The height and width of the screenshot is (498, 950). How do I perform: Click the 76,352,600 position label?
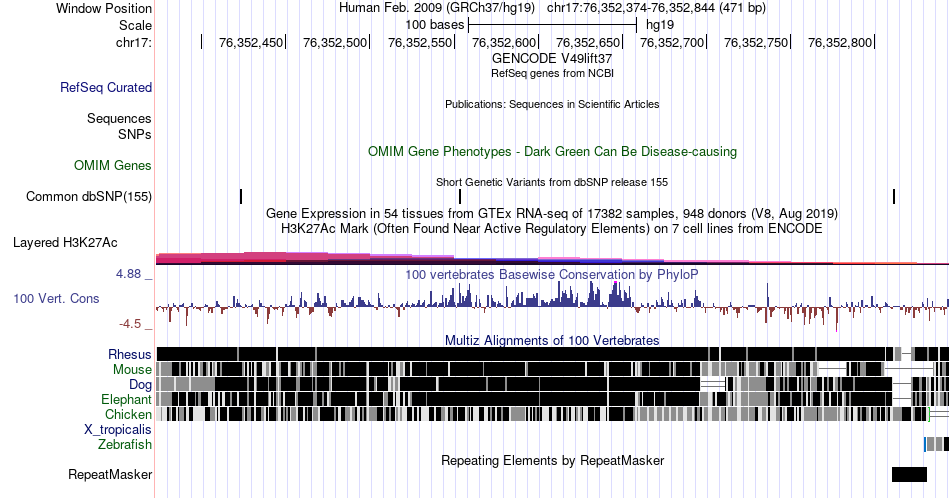(x=504, y=42)
